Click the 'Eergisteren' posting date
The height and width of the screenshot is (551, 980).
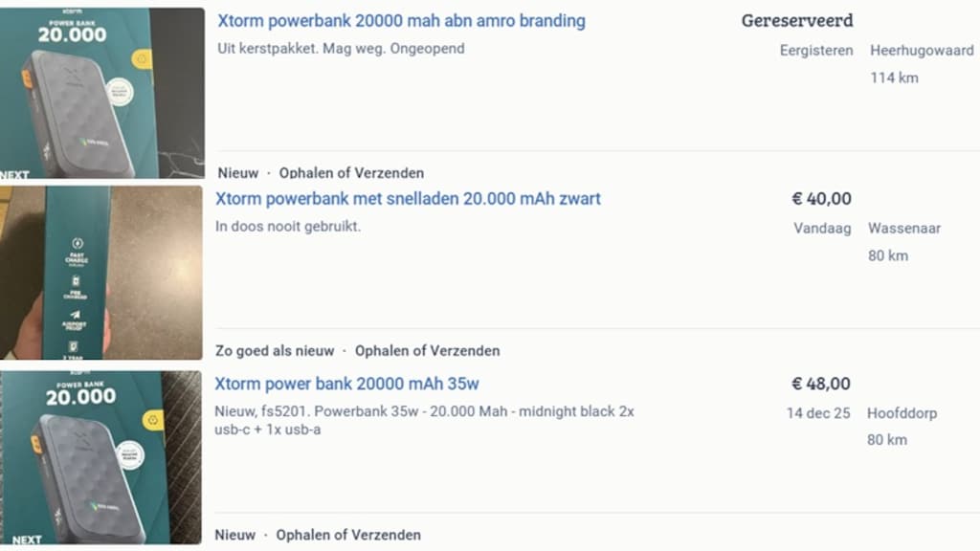pos(816,50)
